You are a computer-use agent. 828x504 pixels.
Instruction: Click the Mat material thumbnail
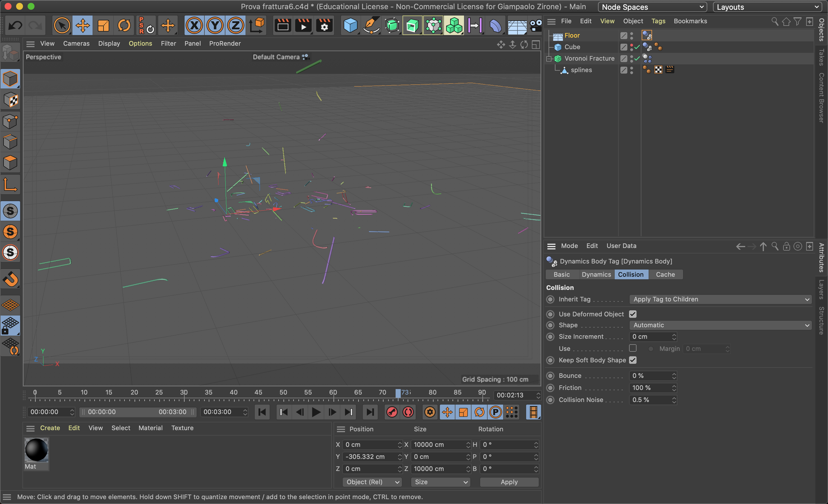coord(36,450)
